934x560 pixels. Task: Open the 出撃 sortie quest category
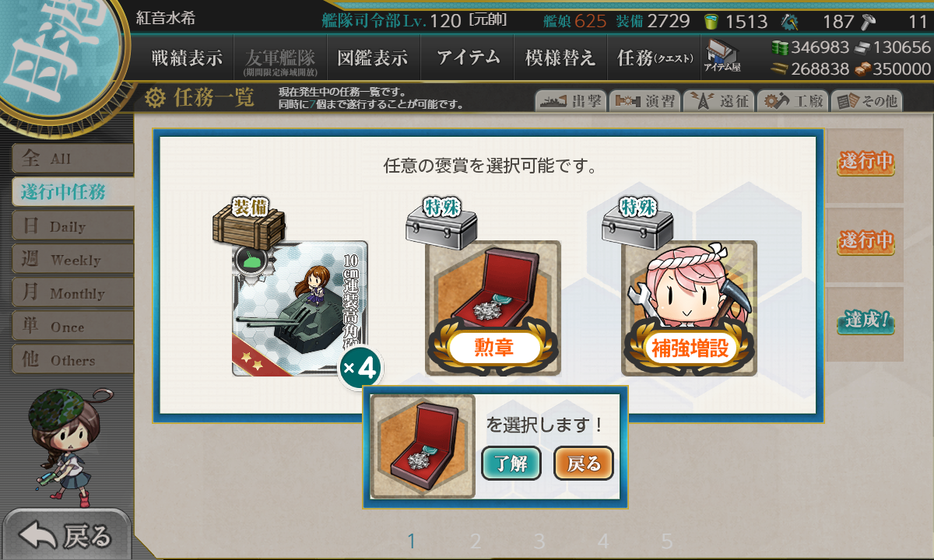tap(571, 100)
